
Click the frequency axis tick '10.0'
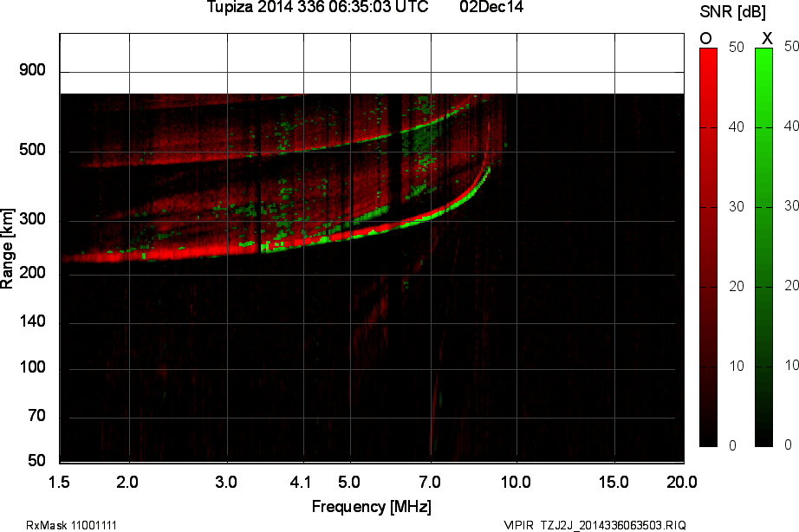tap(516, 482)
